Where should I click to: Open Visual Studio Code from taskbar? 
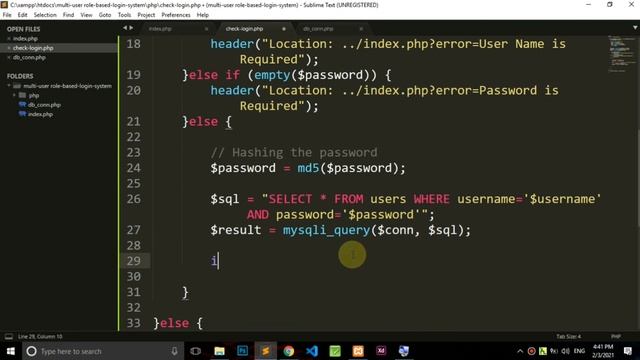tap(312, 351)
